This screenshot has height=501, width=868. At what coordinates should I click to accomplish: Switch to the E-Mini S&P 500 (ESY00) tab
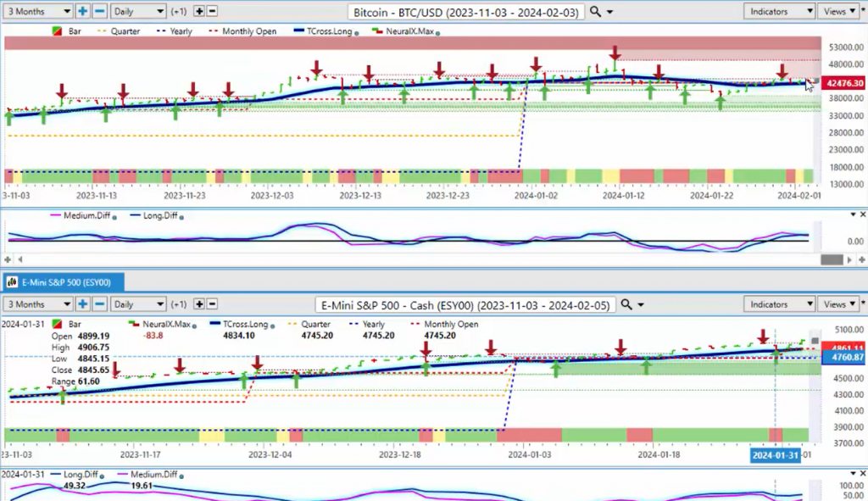[x=62, y=282]
